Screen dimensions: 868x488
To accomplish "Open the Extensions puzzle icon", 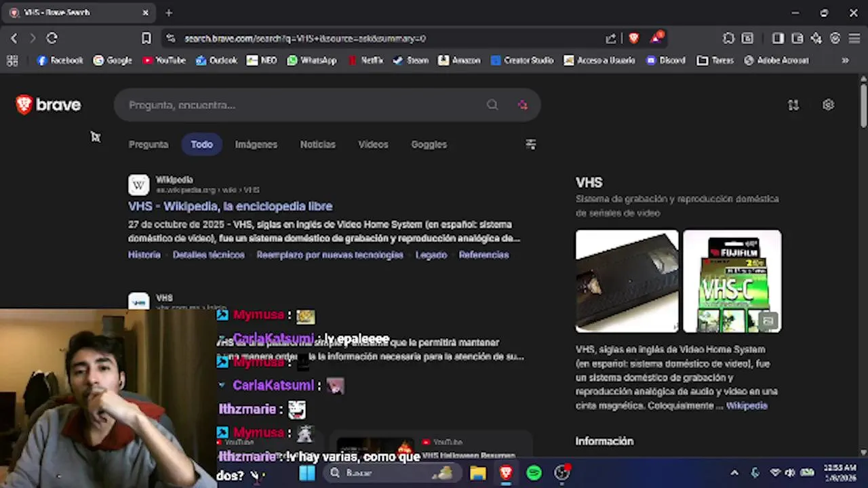I will 728,39.
